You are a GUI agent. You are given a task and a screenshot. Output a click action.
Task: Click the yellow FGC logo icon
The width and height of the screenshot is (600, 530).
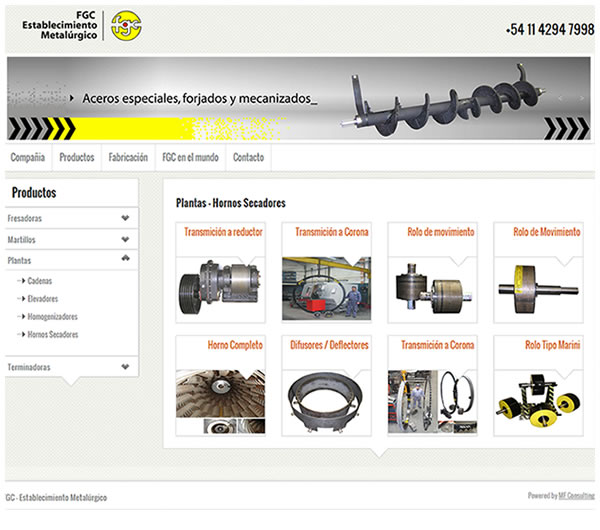(x=126, y=26)
